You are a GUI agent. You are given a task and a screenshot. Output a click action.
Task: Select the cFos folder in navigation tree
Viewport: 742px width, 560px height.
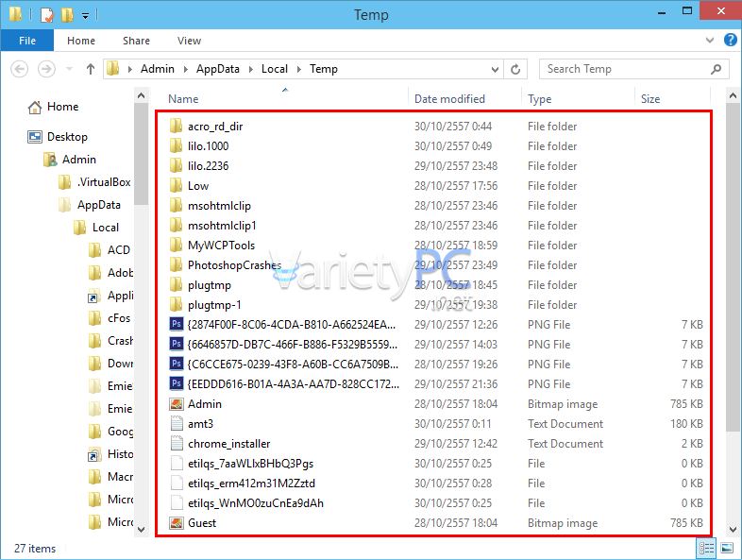point(110,318)
